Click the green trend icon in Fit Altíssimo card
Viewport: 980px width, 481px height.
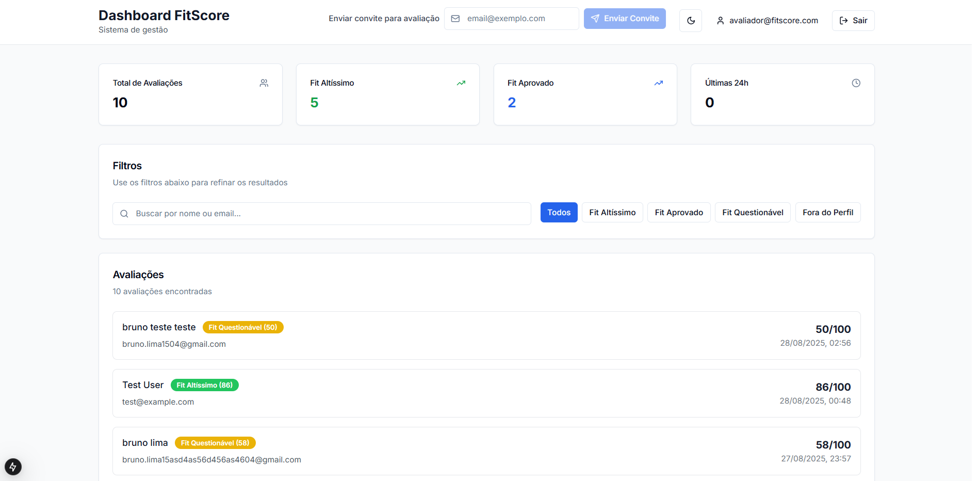tap(461, 83)
